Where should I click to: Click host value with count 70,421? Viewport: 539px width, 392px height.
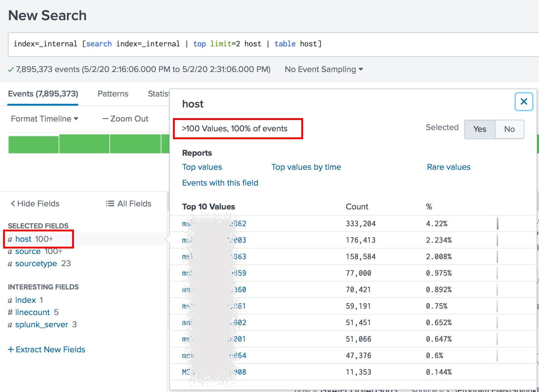pyautogui.click(x=214, y=290)
